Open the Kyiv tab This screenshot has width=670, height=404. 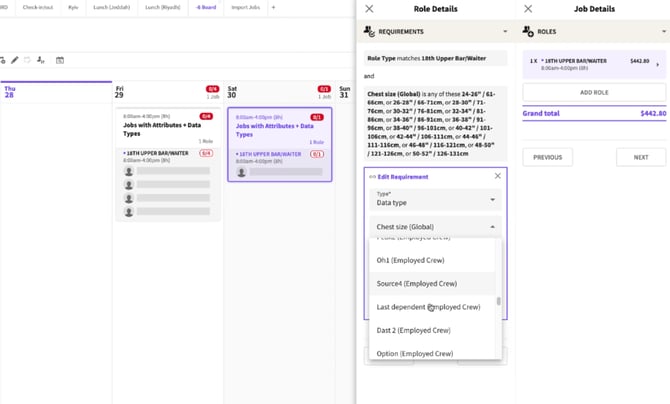(73, 7)
